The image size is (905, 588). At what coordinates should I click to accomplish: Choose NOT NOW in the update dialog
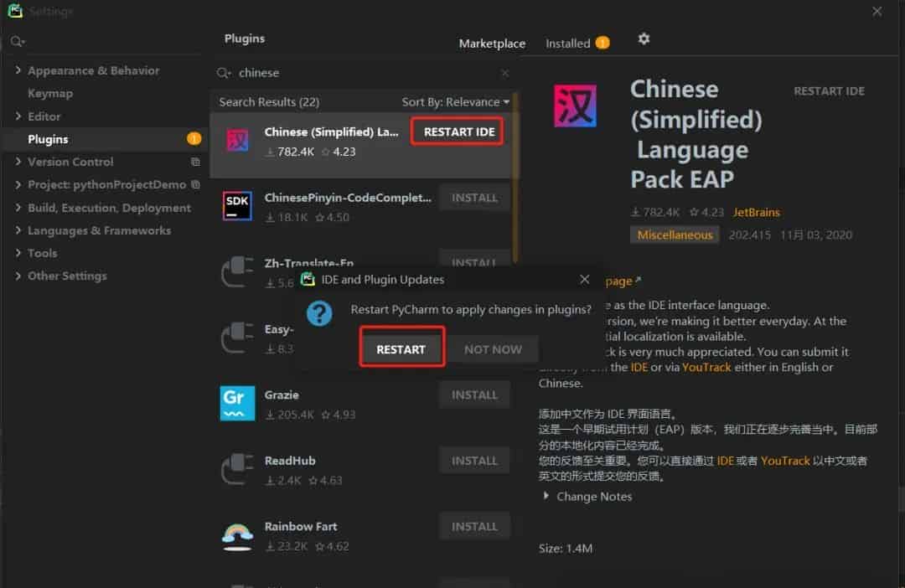coord(493,349)
